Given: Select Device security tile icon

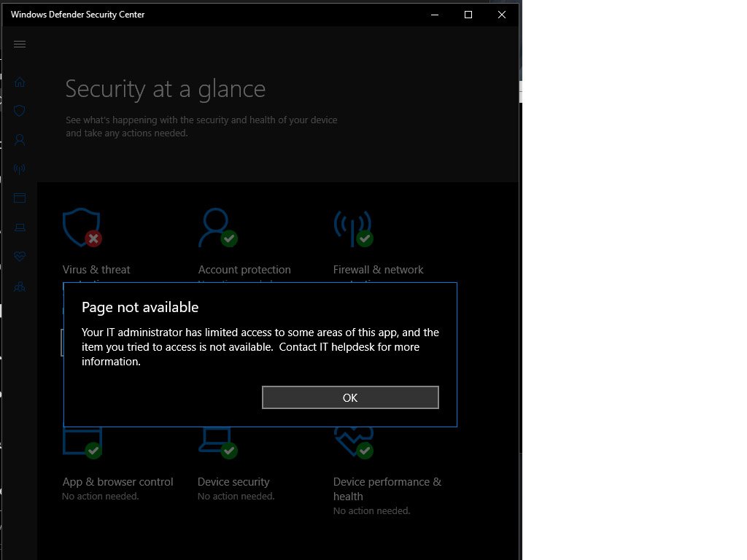Looking at the screenshot, I should pyautogui.click(x=217, y=443).
